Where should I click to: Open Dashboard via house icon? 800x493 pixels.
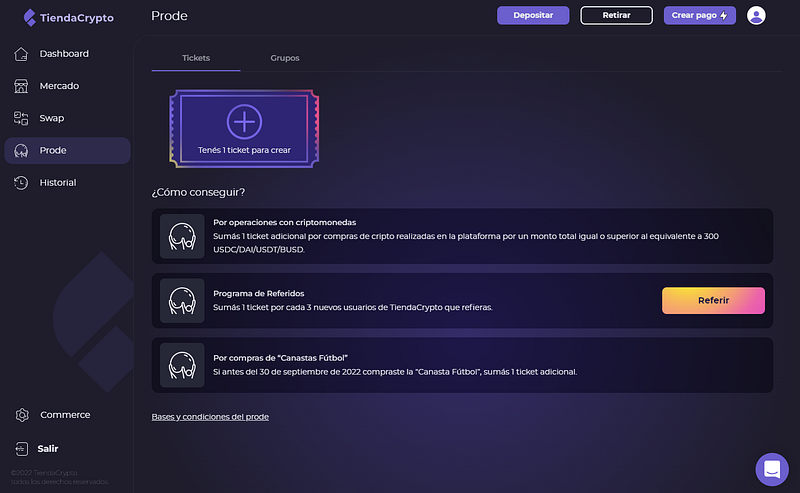pos(21,54)
